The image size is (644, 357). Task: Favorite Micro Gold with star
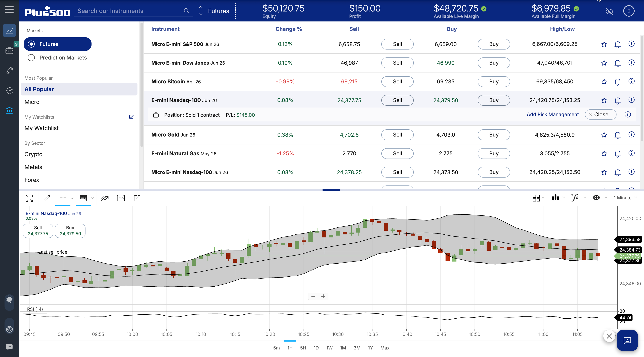604,135
